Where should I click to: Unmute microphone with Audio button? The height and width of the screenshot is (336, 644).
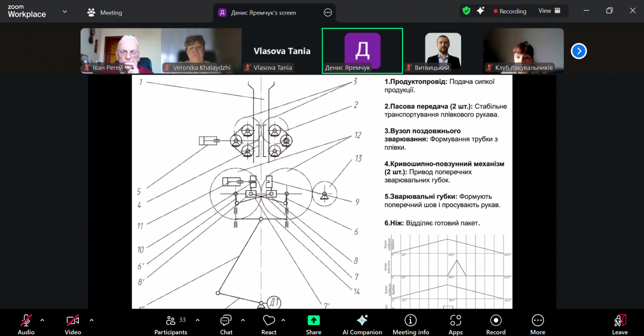pos(26,324)
